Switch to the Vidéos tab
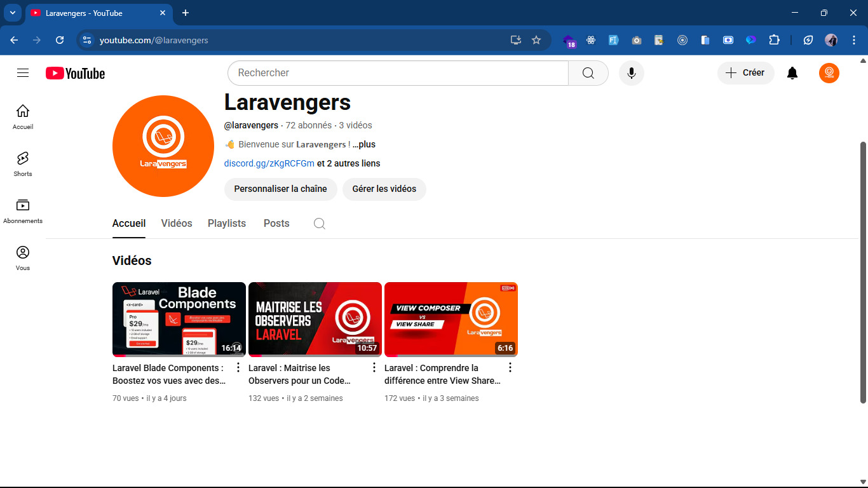 177,224
